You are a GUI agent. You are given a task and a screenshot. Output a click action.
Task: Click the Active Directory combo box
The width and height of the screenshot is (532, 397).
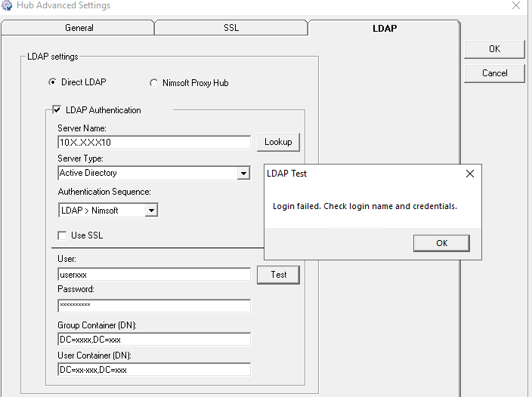pyautogui.click(x=154, y=173)
